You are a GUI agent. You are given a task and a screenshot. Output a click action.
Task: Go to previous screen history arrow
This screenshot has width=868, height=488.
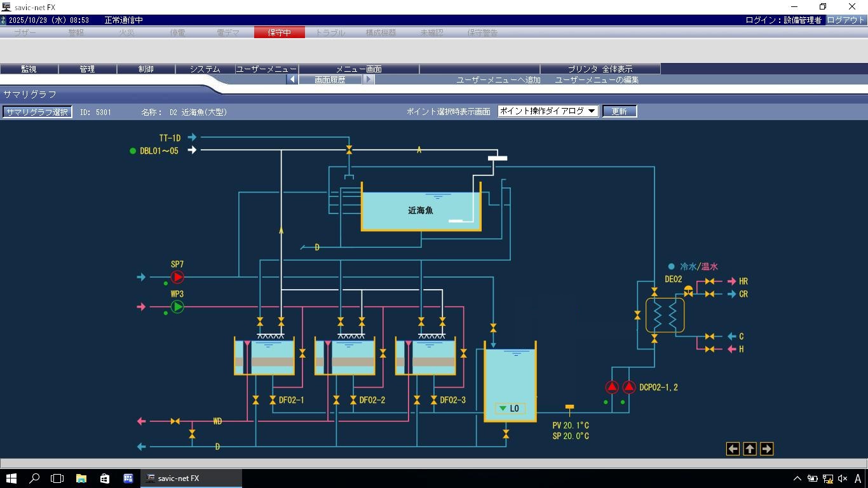[x=292, y=79]
